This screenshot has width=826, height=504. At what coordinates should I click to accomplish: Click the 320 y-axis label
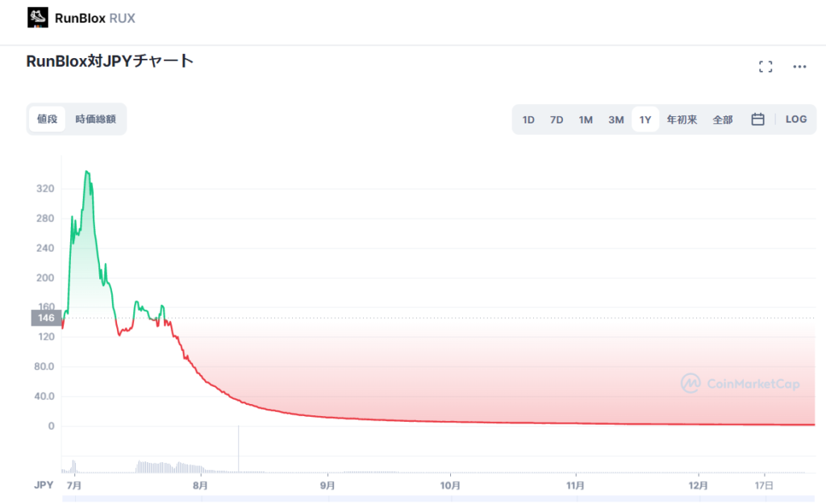(x=45, y=189)
